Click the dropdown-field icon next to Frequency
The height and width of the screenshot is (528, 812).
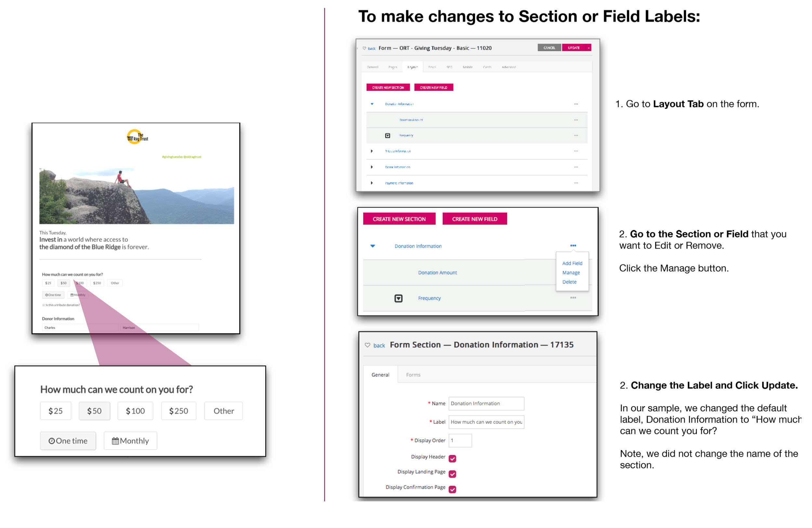point(398,298)
